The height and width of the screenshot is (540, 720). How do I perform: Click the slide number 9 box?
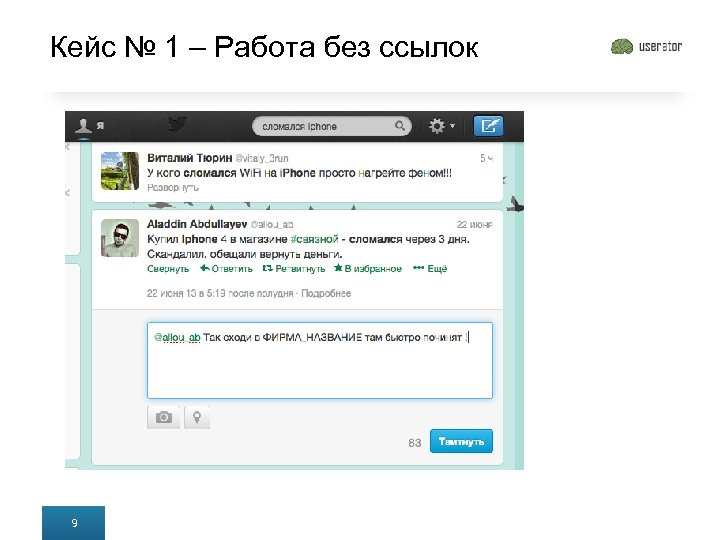pos(73,523)
